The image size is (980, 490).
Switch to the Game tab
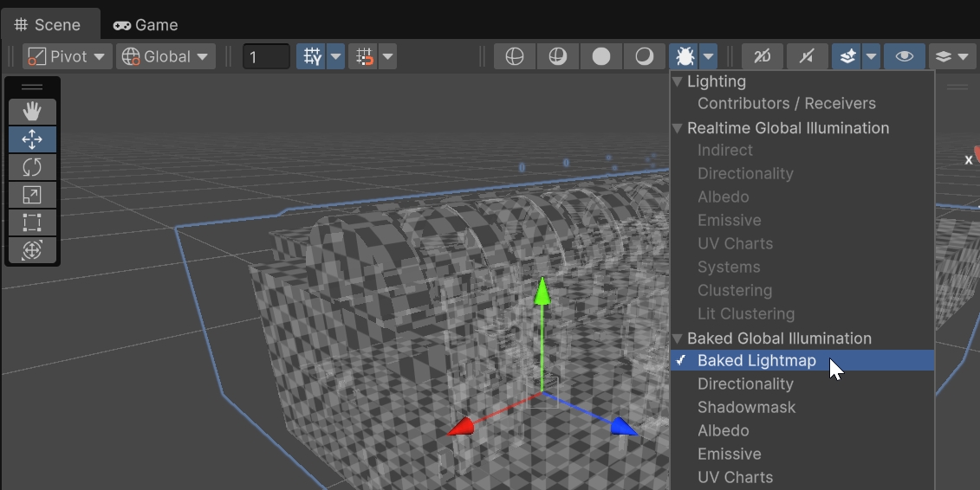click(x=146, y=25)
